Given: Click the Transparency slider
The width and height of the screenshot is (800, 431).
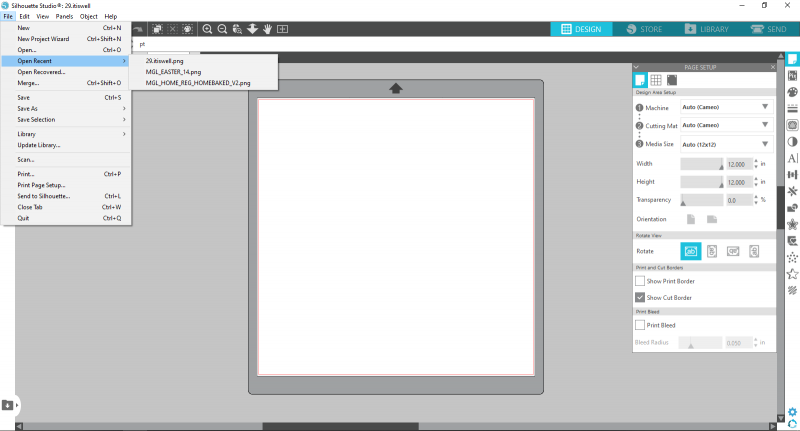Looking at the screenshot, I should click(700, 200).
